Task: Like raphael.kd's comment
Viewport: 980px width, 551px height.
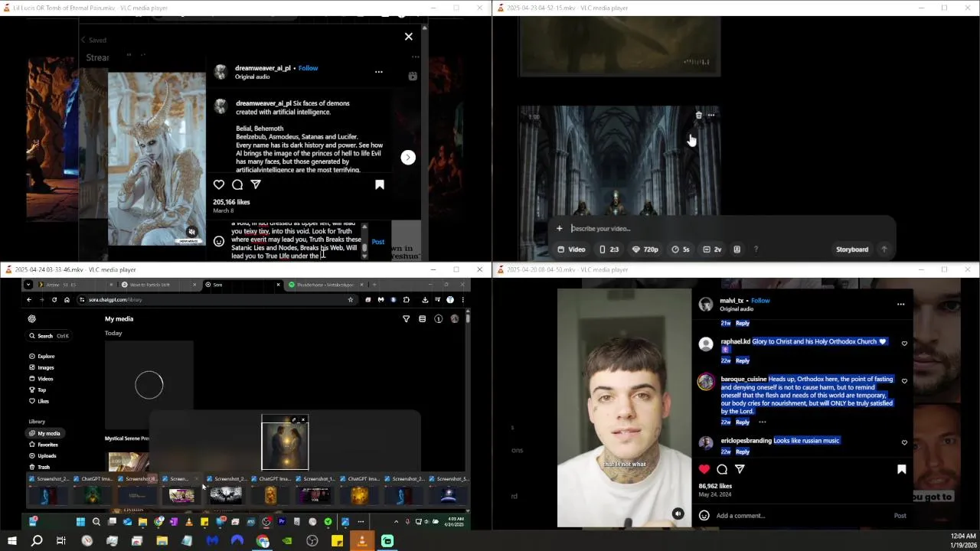Action: 904,344
